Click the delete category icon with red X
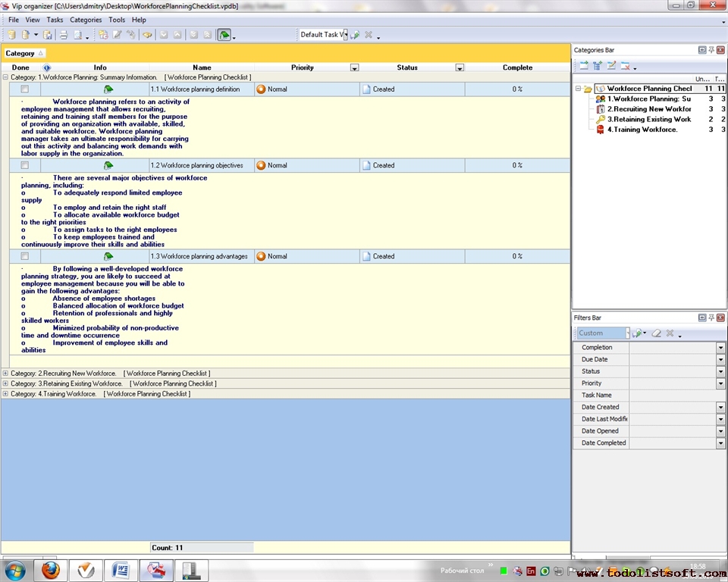 pyautogui.click(x=626, y=67)
